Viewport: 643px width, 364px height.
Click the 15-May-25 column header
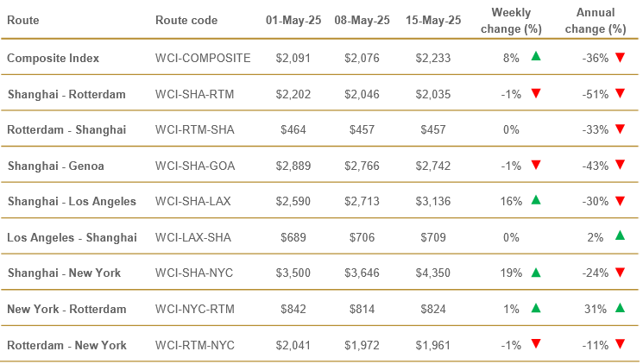click(433, 20)
